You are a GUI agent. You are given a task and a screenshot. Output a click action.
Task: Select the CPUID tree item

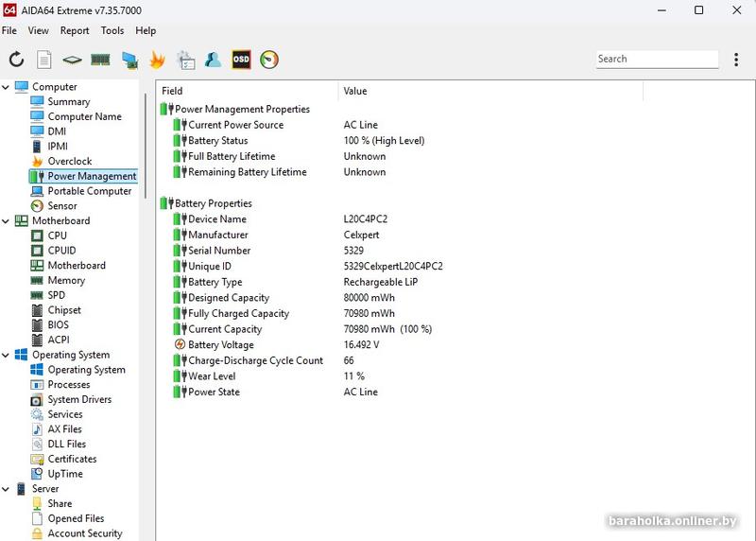point(54,251)
